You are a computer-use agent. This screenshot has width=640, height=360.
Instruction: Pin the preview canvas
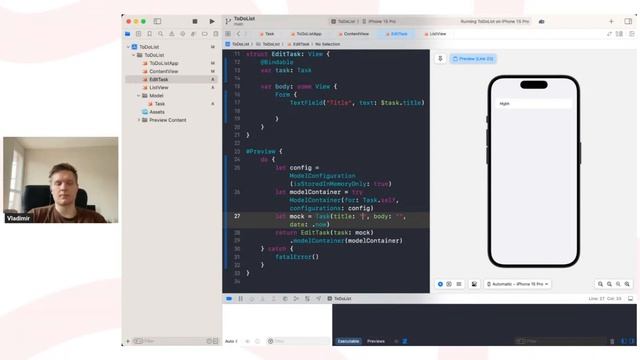[x=440, y=59]
